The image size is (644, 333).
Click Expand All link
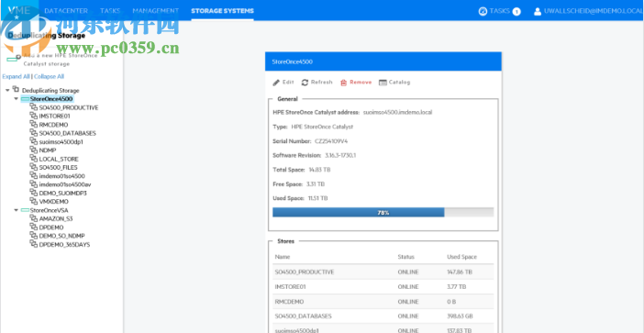[16, 76]
